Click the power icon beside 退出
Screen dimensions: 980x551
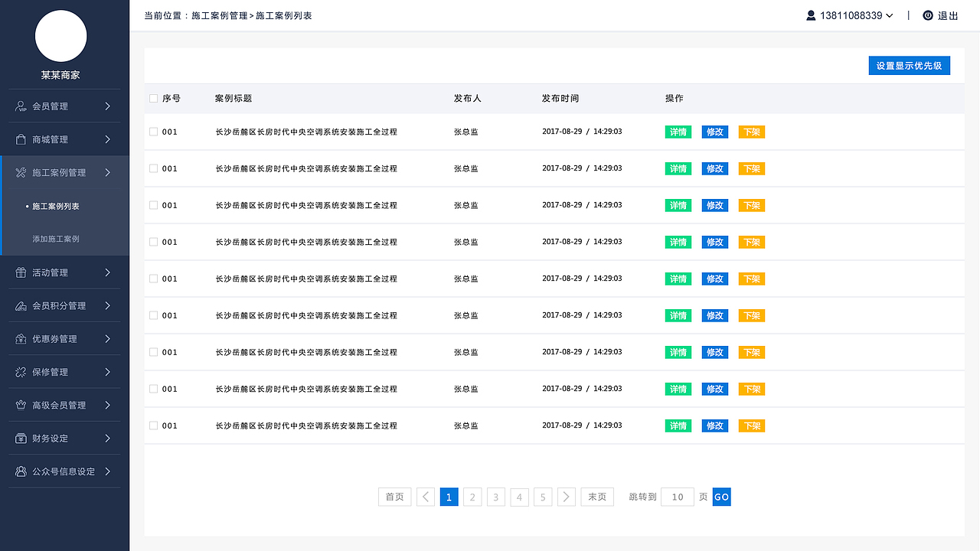coord(928,15)
